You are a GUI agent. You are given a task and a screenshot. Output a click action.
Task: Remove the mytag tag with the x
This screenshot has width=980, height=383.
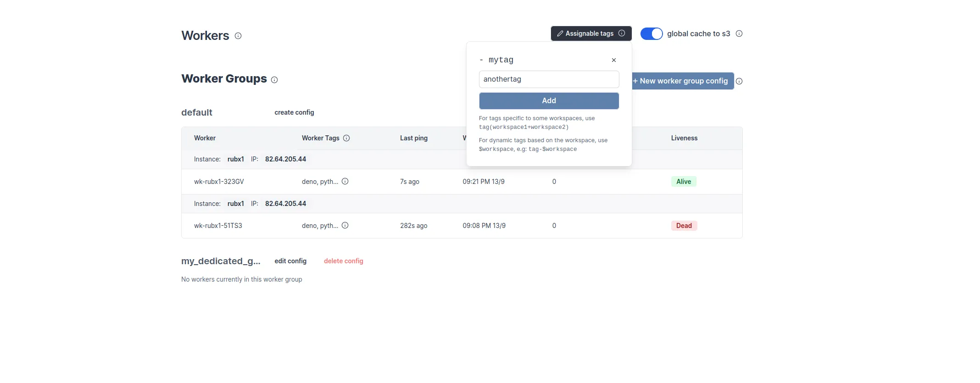pos(614,60)
